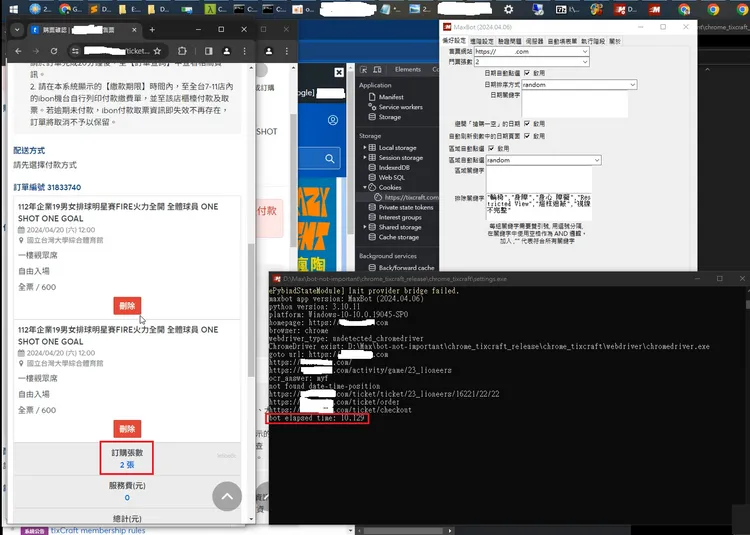Reload the ticket confirmation page
Image resolution: width=750 pixels, height=535 pixels.
coord(54,51)
